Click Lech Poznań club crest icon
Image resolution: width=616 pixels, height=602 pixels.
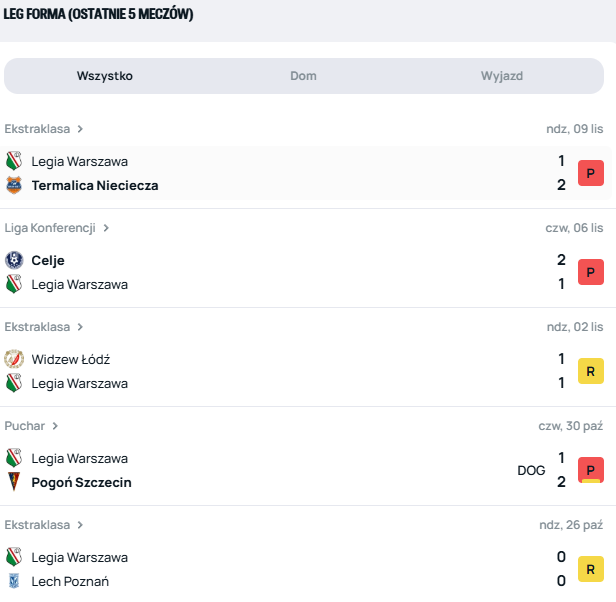(14, 581)
